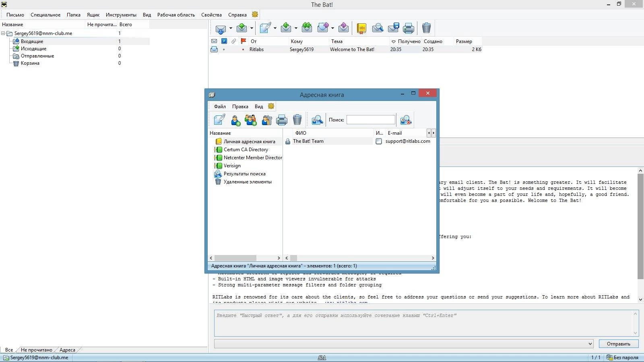This screenshot has width=644, height=362.
Task: Select the Welcome to The Bat! message
Action: [x=345, y=49]
